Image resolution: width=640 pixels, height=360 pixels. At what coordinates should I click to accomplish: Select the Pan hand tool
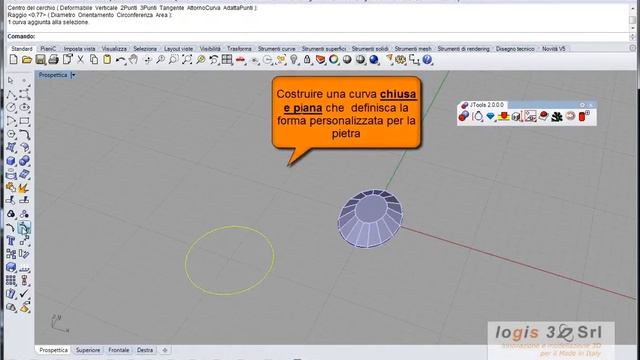[x=133, y=60]
